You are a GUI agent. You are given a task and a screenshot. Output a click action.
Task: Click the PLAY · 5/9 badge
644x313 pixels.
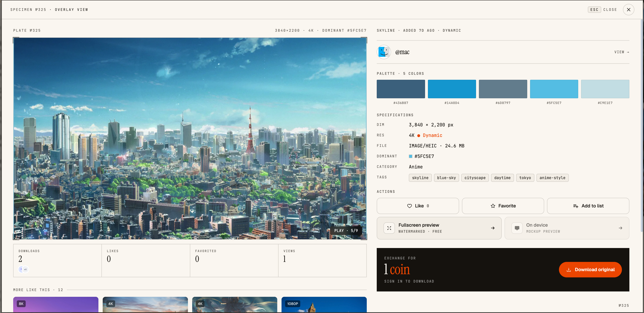click(x=346, y=231)
